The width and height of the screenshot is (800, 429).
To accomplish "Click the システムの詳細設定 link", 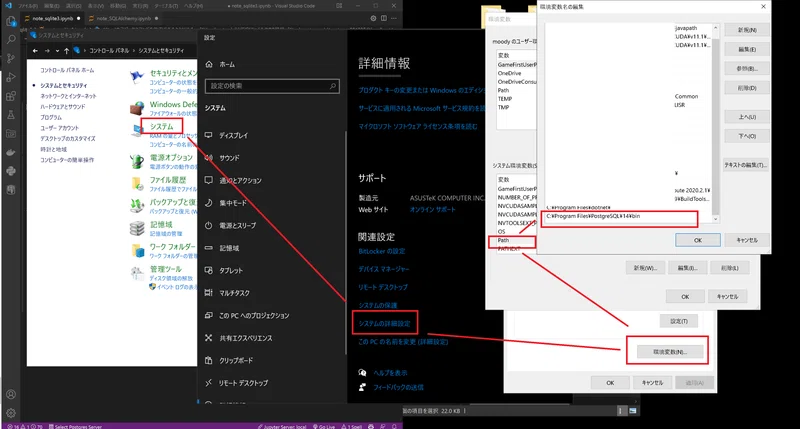I will pyautogui.click(x=385, y=323).
